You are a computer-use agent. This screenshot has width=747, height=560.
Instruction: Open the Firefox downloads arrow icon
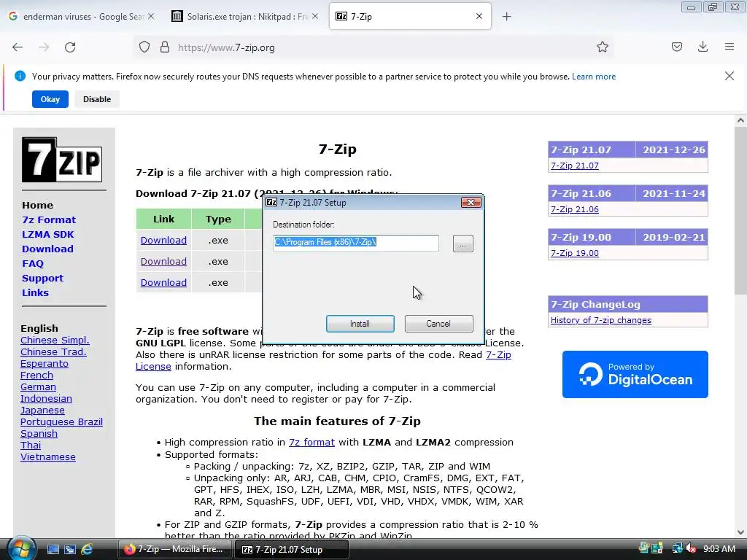pos(703,47)
